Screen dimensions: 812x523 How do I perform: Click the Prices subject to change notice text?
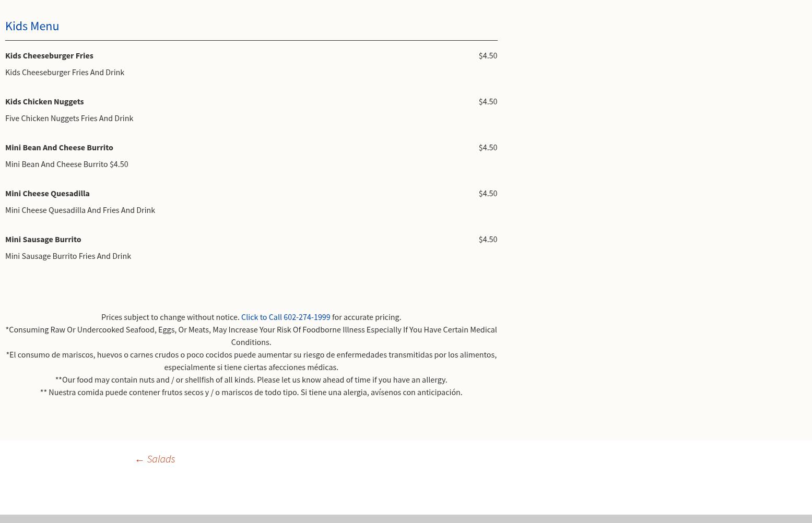tap(170, 317)
